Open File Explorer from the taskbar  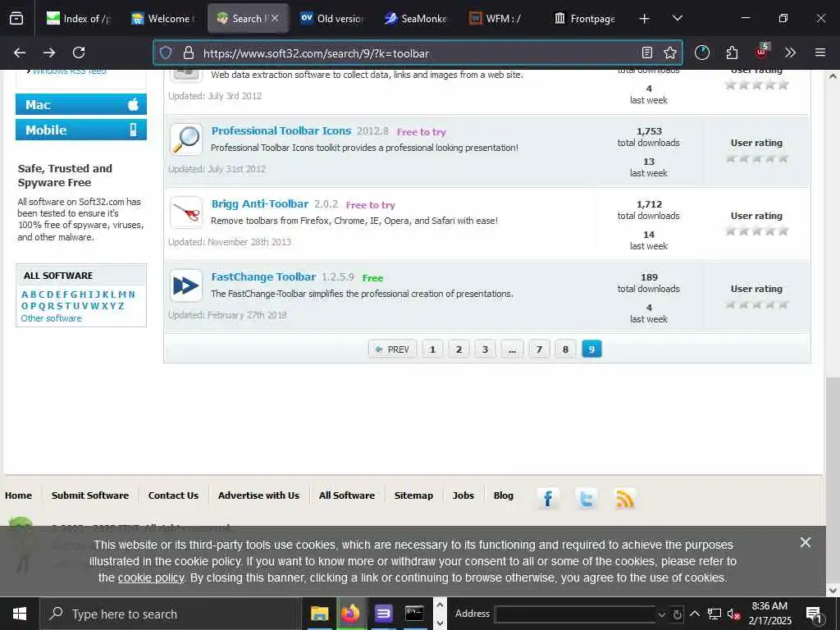[320, 614]
